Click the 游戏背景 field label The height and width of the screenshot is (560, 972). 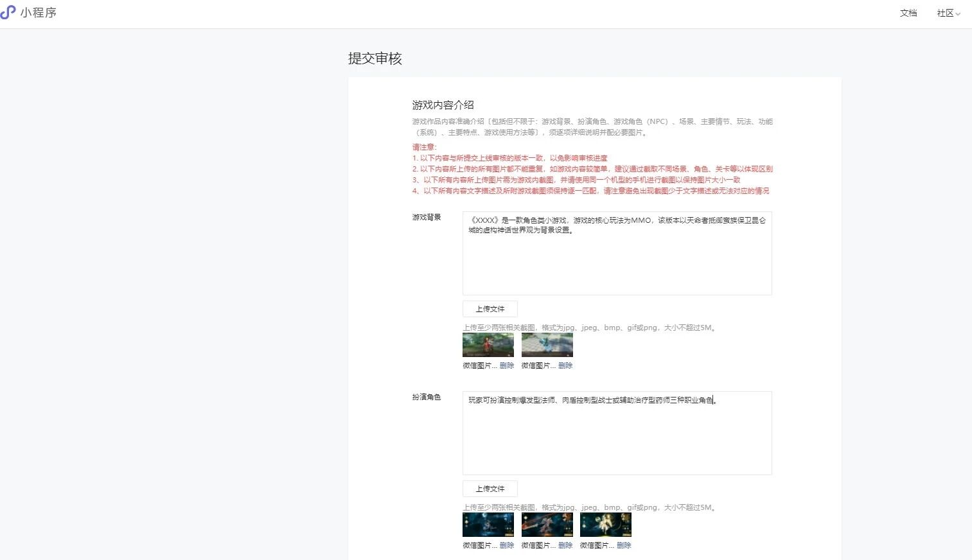click(x=427, y=217)
